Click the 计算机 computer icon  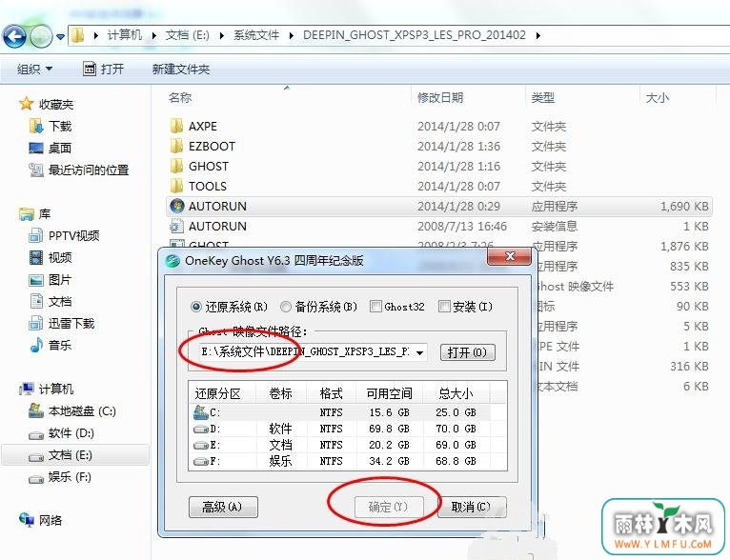coord(27,389)
